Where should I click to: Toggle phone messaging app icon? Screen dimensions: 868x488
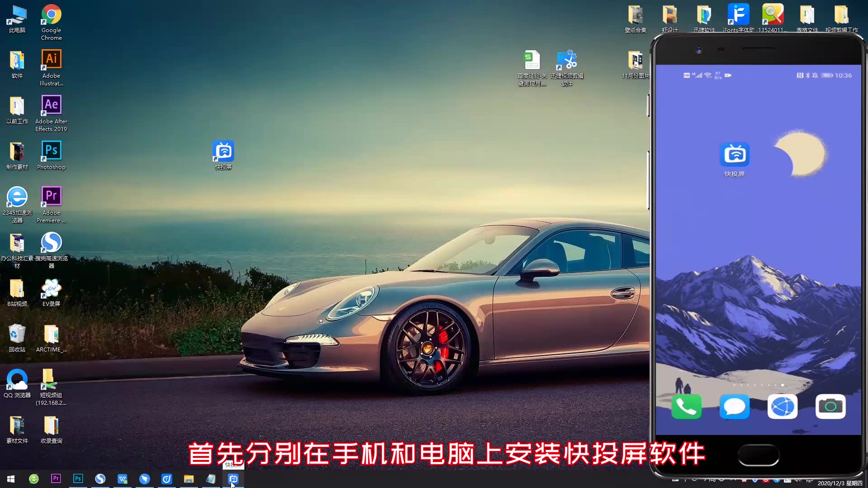tap(735, 406)
